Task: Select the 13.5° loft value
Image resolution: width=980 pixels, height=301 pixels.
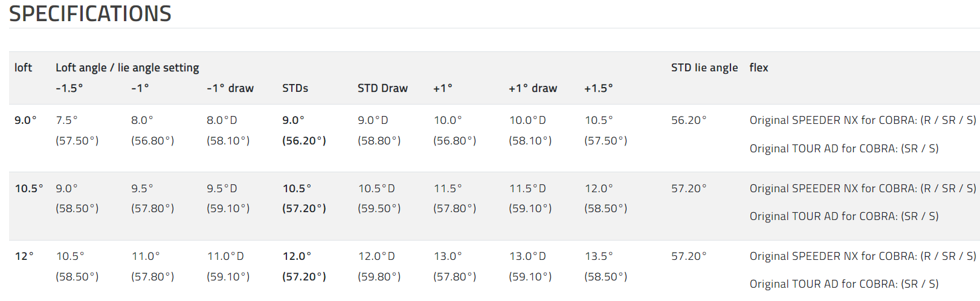Action: (x=599, y=256)
